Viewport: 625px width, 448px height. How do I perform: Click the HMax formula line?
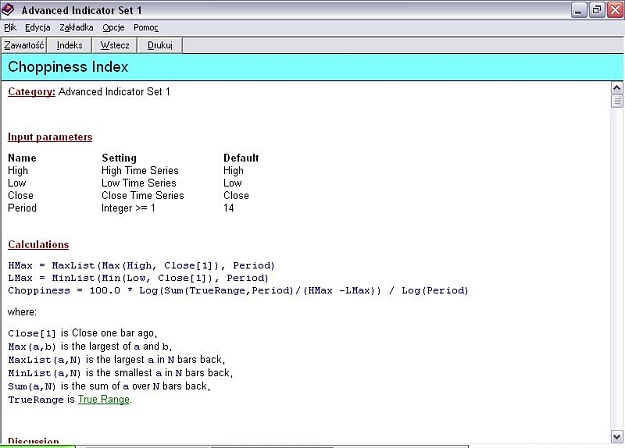pyautogui.click(x=141, y=266)
